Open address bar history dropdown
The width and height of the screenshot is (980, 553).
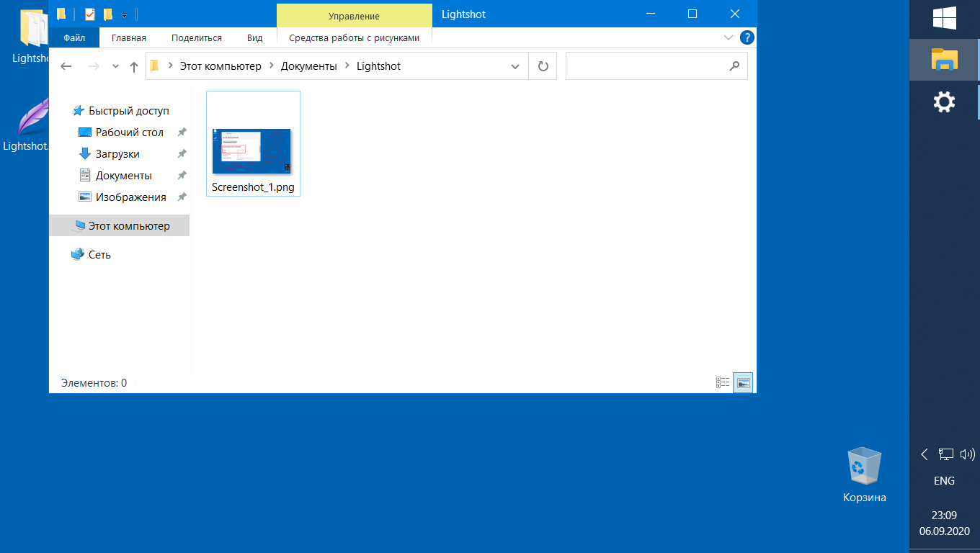coord(515,66)
